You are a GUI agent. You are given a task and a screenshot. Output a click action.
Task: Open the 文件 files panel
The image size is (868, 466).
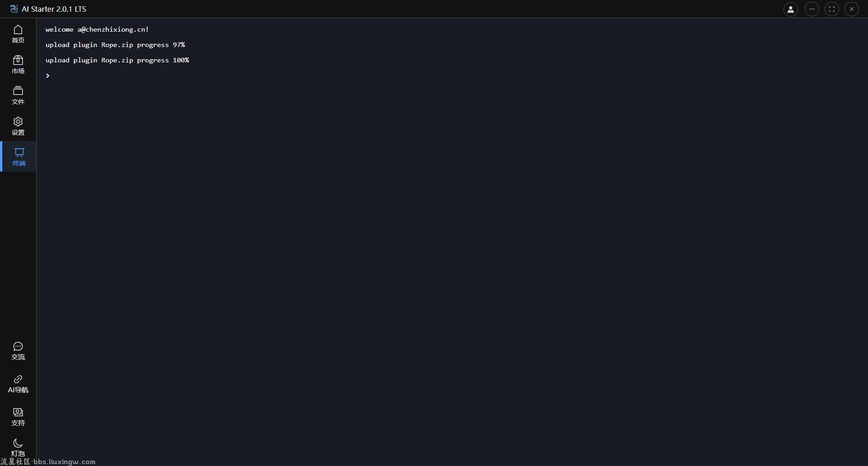click(x=18, y=95)
